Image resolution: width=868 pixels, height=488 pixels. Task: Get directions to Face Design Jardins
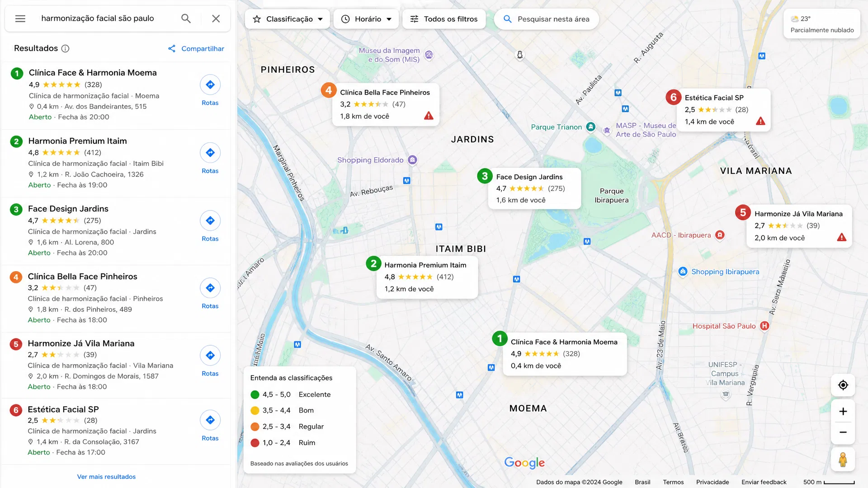click(210, 221)
